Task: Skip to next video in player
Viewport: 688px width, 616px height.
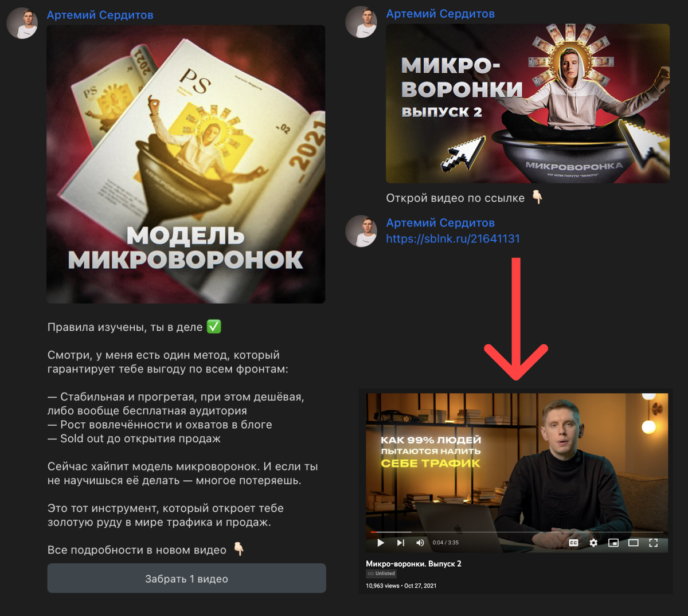Action: point(401,543)
